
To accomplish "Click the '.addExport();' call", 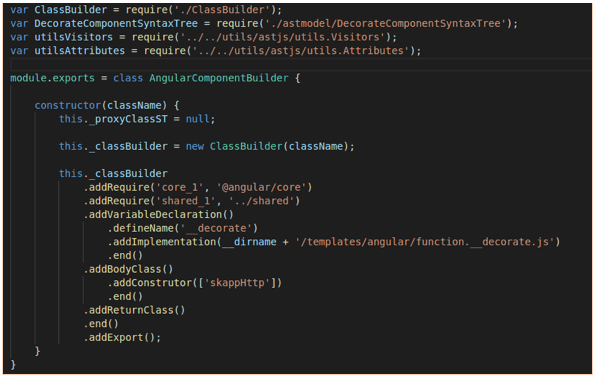I will click(122, 337).
